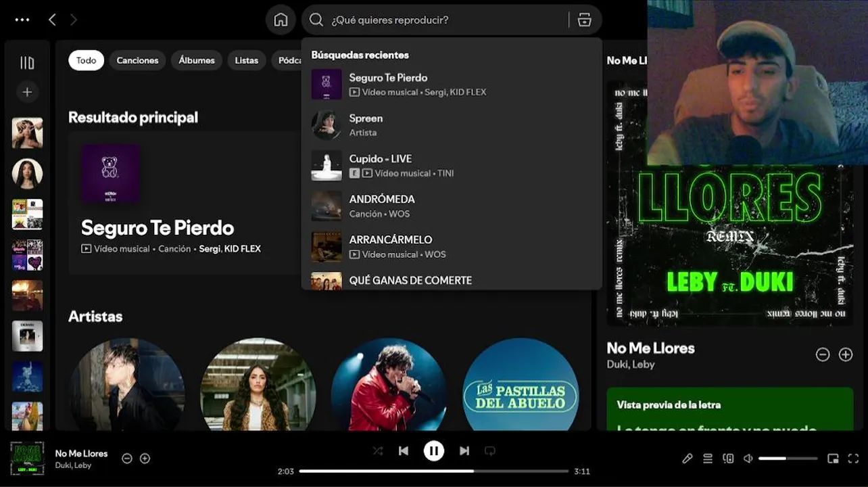The height and width of the screenshot is (487, 868).
Task: Open recent search Spreen artist
Action: tap(452, 125)
